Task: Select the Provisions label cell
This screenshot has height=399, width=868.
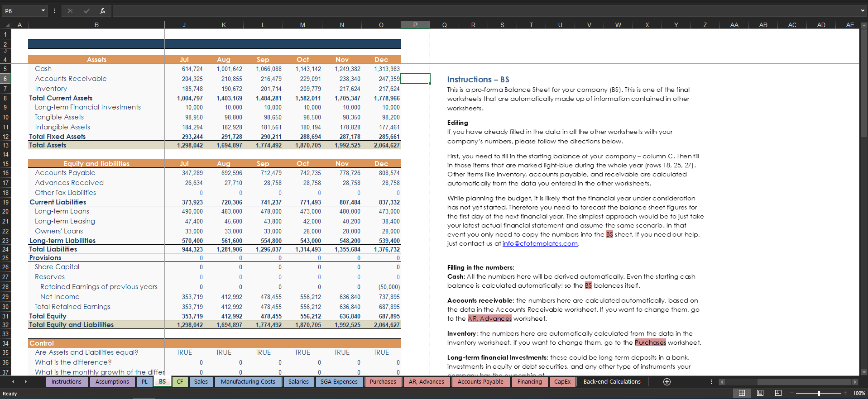Action: pyautogui.click(x=96, y=258)
